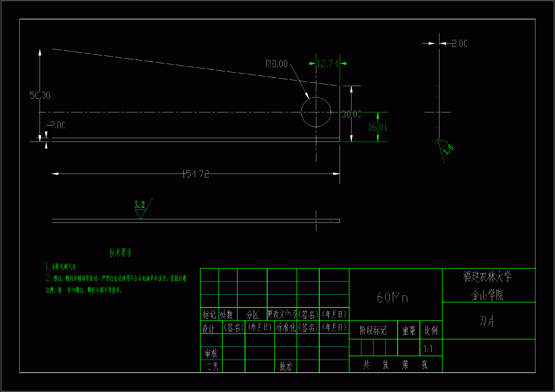
Task: Click the 50.00 vertical dimension text
Action: [x=40, y=95]
